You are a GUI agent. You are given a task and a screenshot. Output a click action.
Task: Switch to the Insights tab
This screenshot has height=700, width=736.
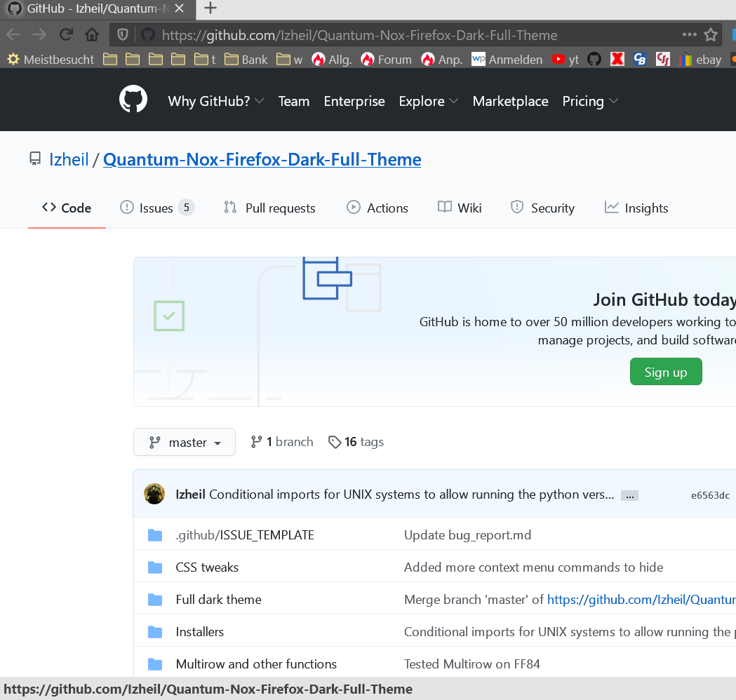coord(636,208)
